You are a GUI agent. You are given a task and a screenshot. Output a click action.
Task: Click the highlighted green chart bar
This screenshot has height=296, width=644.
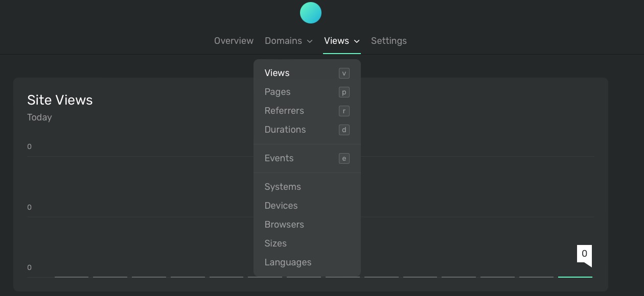click(575, 277)
